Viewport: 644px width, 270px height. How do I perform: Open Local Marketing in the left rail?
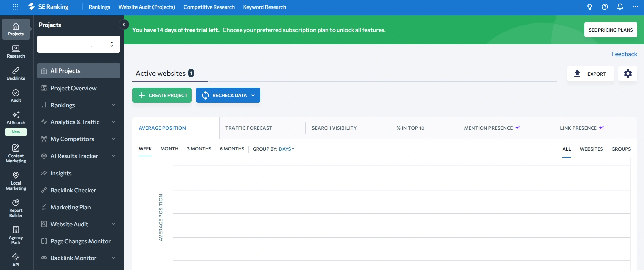[16, 181]
